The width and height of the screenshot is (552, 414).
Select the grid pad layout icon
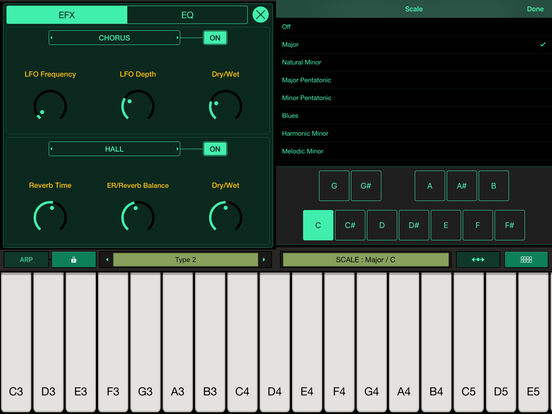[526, 260]
